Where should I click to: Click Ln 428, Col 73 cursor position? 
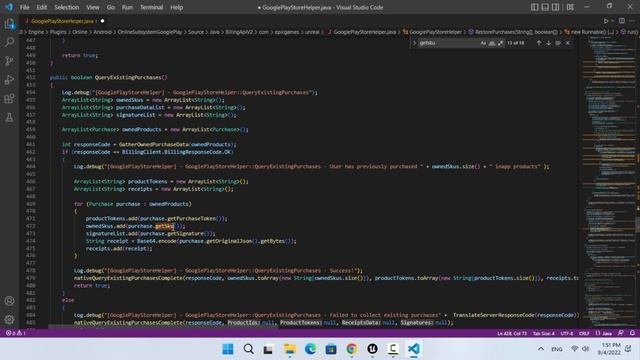(x=511, y=333)
